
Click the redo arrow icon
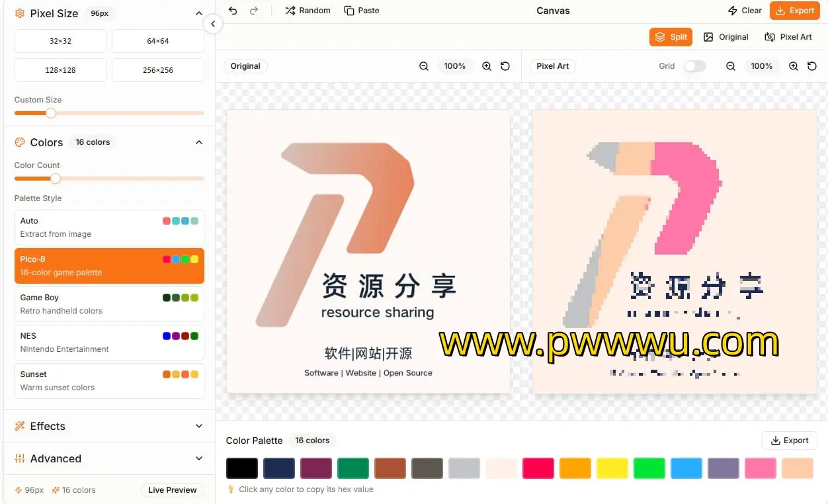click(x=254, y=11)
